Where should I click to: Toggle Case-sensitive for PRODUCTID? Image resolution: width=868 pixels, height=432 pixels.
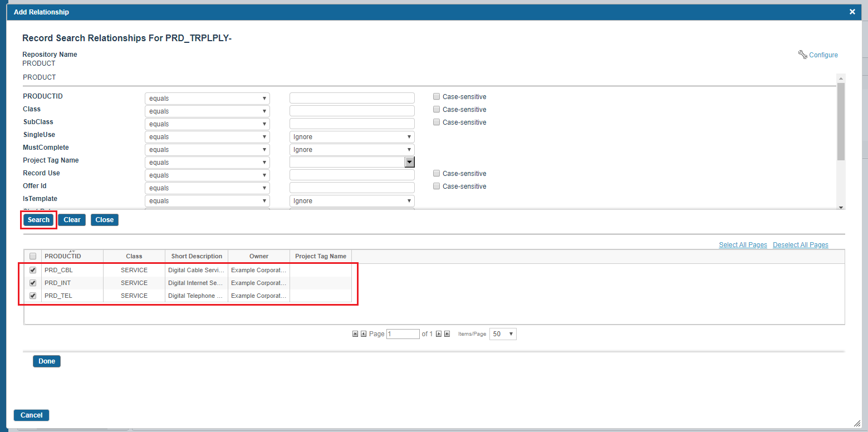click(437, 96)
